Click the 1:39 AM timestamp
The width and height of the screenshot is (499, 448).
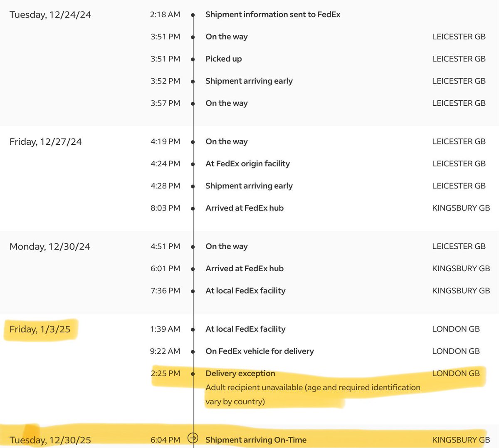click(x=166, y=329)
